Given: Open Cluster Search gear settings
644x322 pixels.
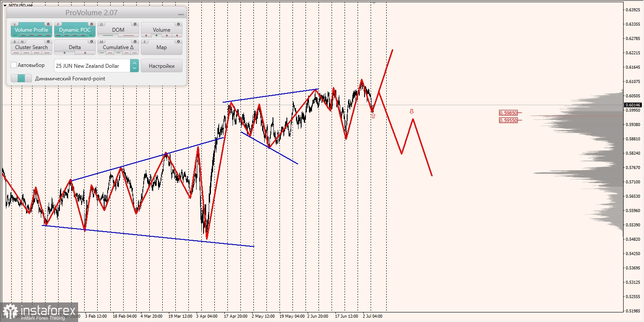Looking at the screenshot, I should (x=48, y=42).
